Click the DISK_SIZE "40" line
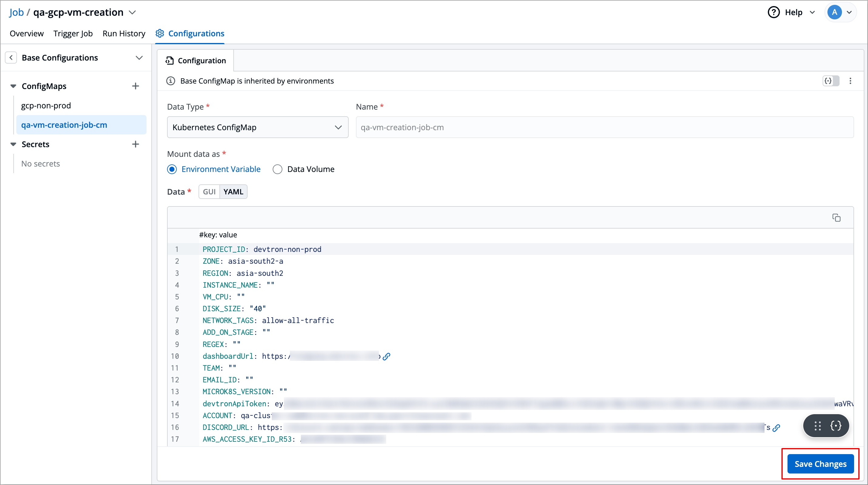 tap(234, 309)
